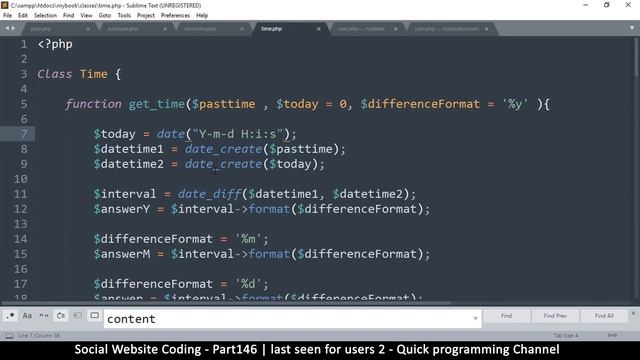Open the Goto menu

105,16
